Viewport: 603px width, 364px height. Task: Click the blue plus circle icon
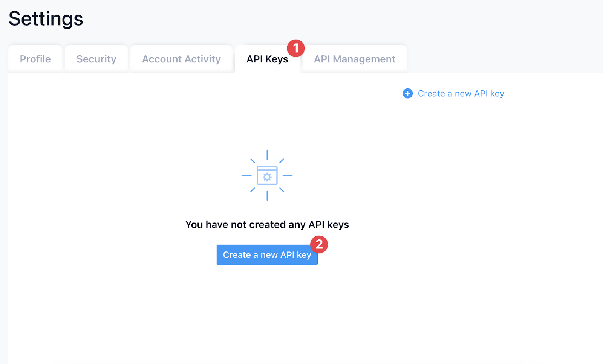[x=407, y=93]
